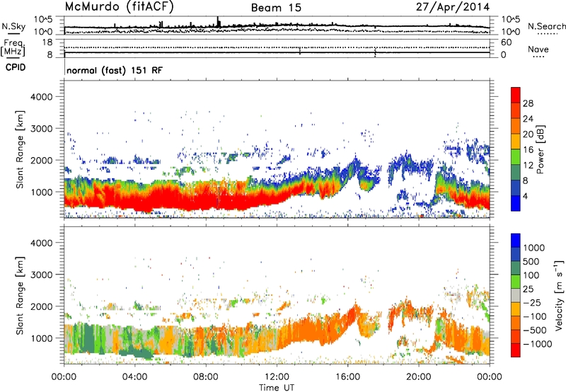
Task: Click the 28 label on power colorbar
Action: [528, 103]
